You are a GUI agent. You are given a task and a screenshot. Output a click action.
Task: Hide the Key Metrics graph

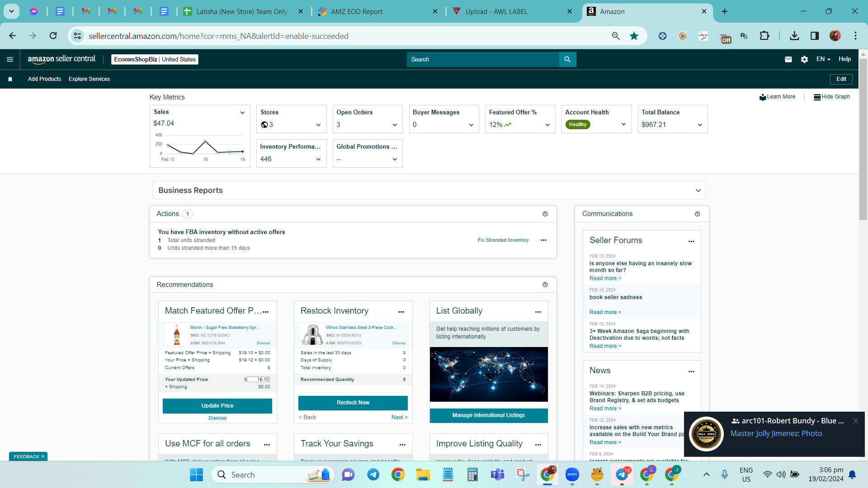[x=832, y=97]
